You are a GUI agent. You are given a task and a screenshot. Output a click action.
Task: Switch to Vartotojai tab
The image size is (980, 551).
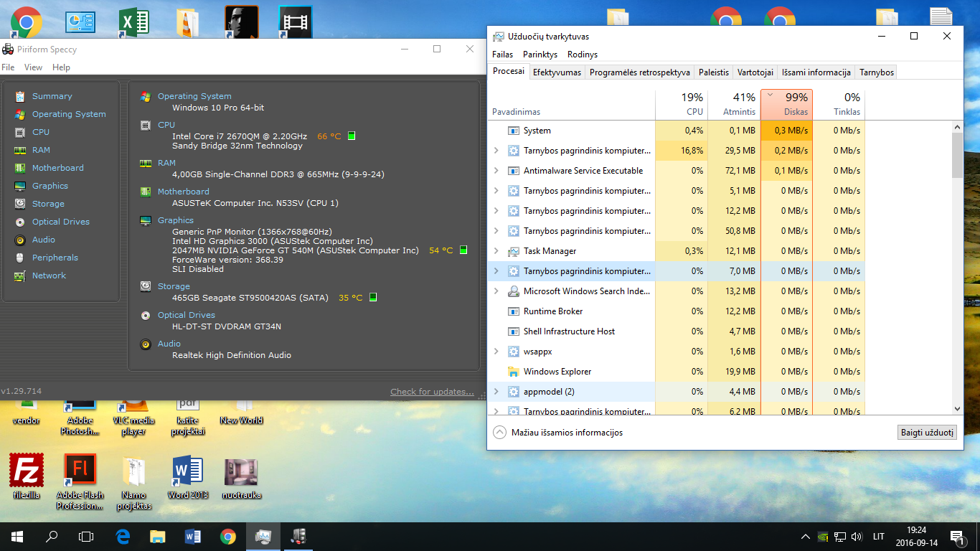(x=755, y=72)
